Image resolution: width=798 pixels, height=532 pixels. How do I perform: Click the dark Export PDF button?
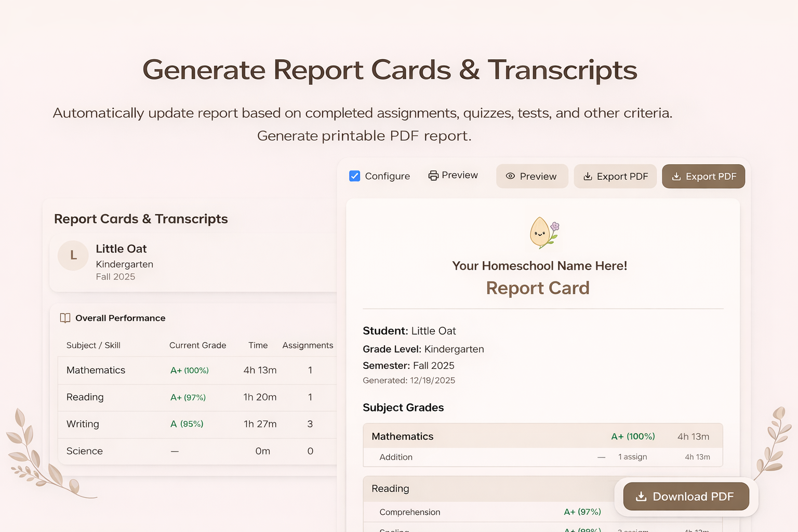(x=703, y=177)
